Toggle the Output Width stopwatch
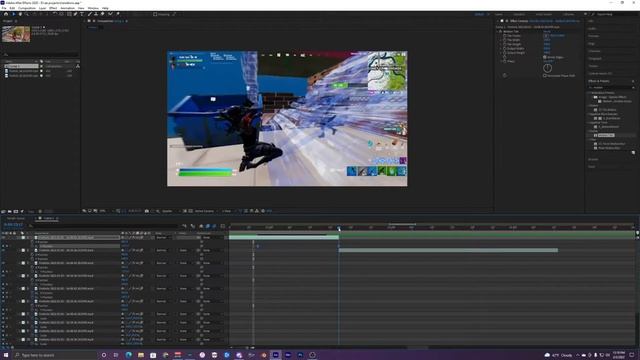 (x=504, y=49)
